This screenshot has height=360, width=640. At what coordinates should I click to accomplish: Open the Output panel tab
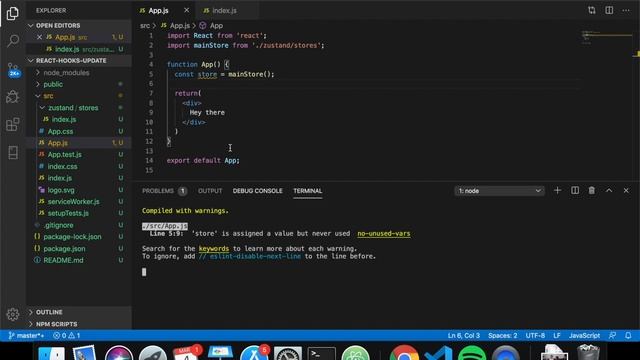click(210, 191)
